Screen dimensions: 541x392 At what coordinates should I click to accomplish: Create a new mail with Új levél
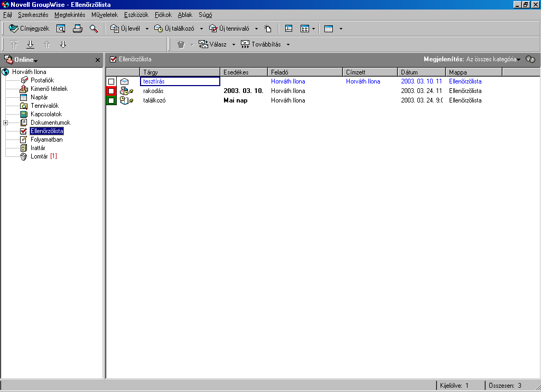pyautogui.click(x=125, y=29)
